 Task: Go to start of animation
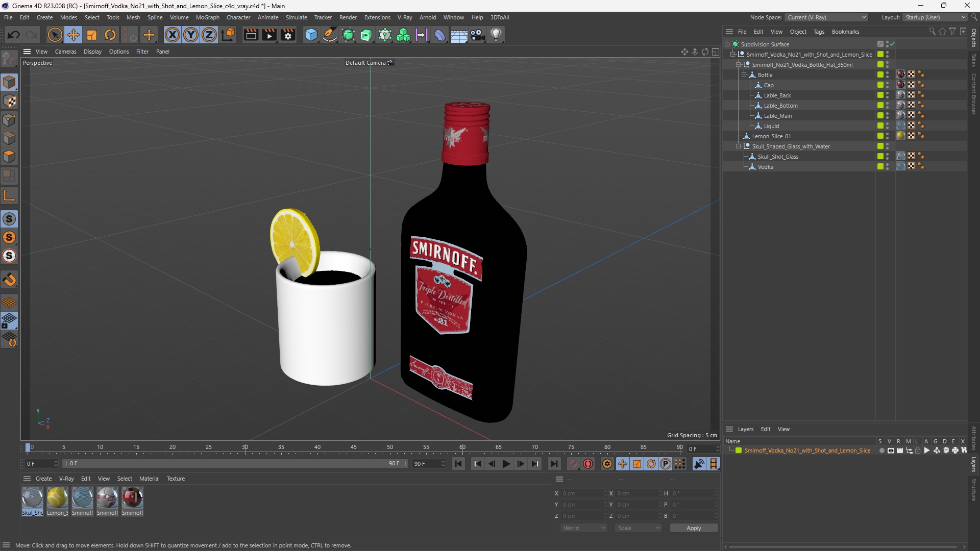[458, 464]
